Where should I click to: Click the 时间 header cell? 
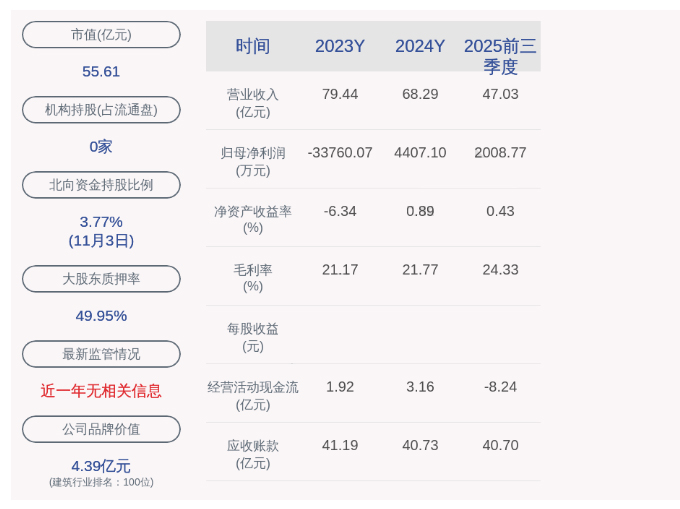coord(253,46)
